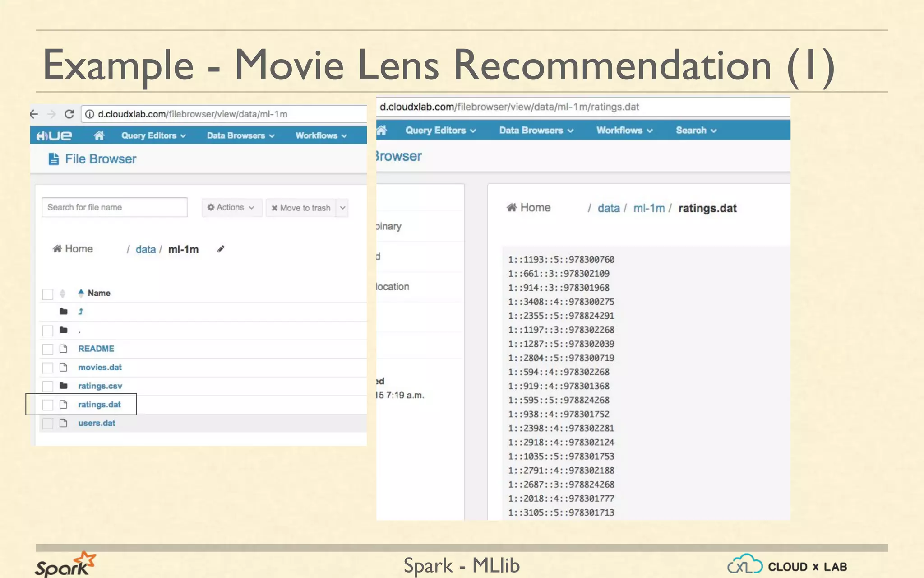
Task: Open the Data Browsers menu on the right
Action: pos(536,131)
